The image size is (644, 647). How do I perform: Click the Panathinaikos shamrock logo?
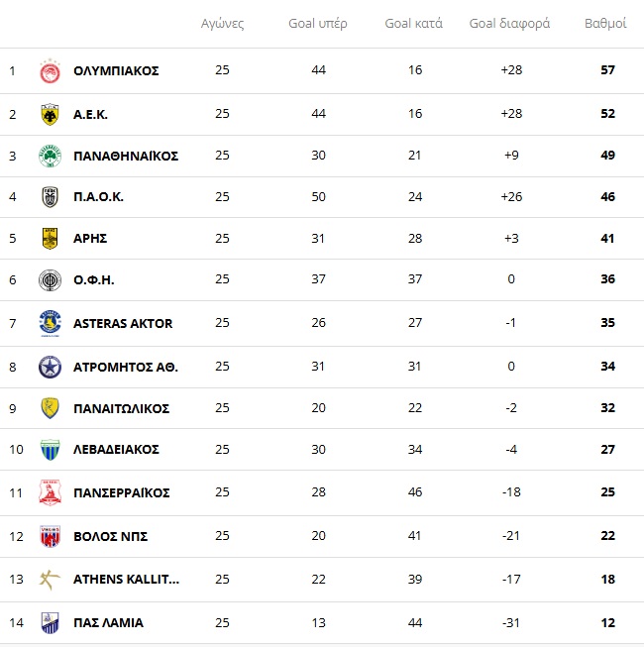pyautogui.click(x=50, y=156)
